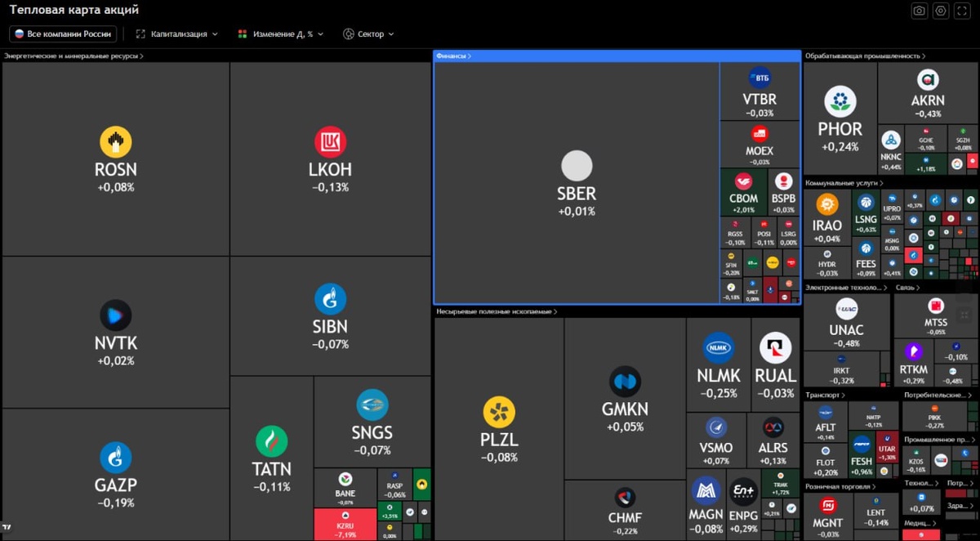Expand 'Энергетические и минеральные ресурсы' sector header
The height and width of the screenshot is (541, 980).
[74, 56]
